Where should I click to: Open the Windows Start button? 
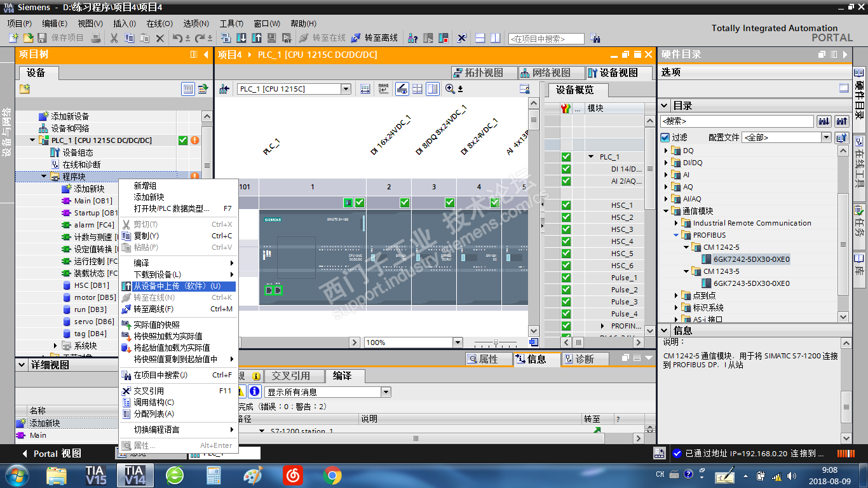16,475
